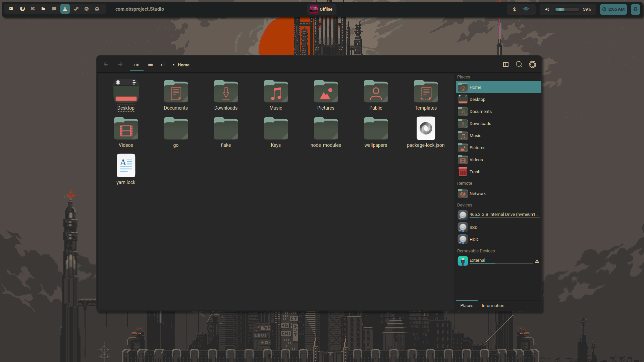Switch to details list view mode
Image resolution: width=644 pixels, height=362 pixels.
point(150,64)
